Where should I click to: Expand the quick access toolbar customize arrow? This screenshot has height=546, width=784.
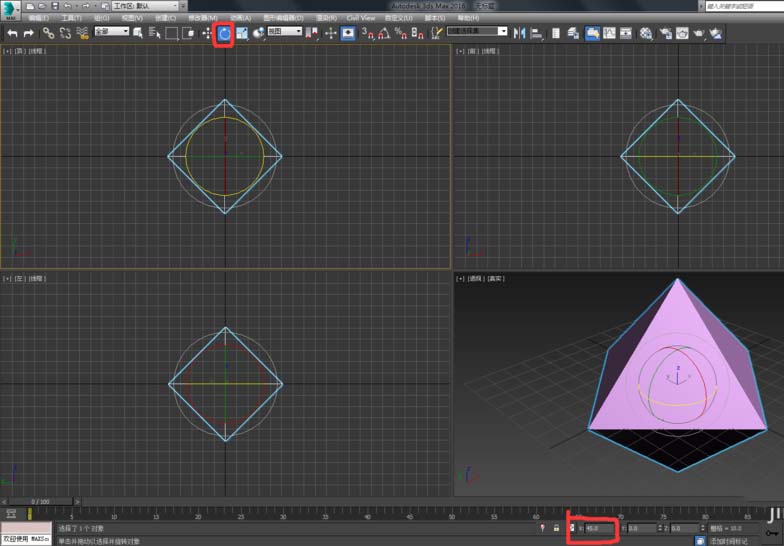[x=184, y=6]
